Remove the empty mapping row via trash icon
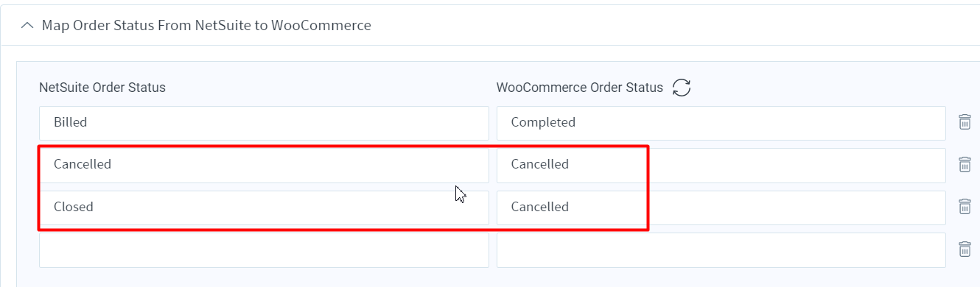Viewport: 980px width, 287px height. [964, 249]
